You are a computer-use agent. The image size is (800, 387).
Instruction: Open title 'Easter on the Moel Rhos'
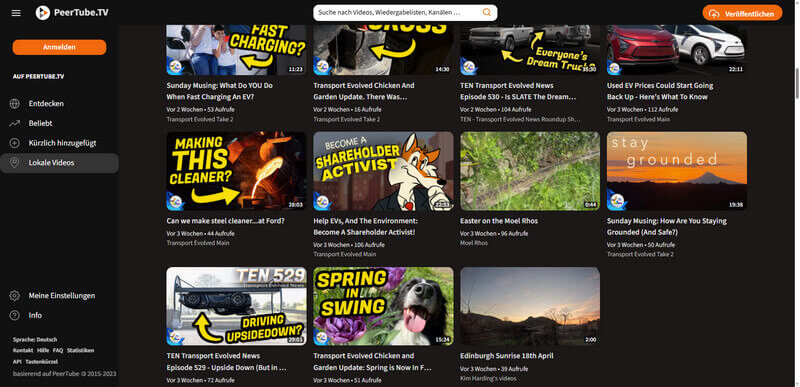click(x=499, y=221)
